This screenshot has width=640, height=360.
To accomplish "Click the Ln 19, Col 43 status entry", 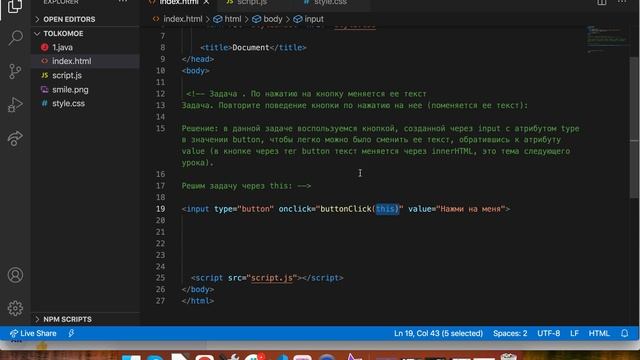I will (x=438, y=333).
